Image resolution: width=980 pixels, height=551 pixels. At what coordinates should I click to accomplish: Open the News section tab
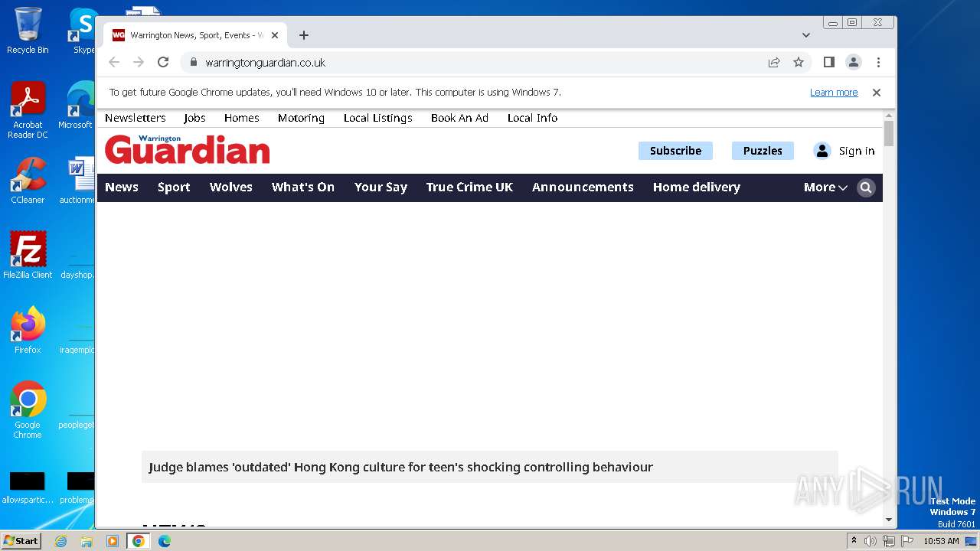pyautogui.click(x=122, y=187)
